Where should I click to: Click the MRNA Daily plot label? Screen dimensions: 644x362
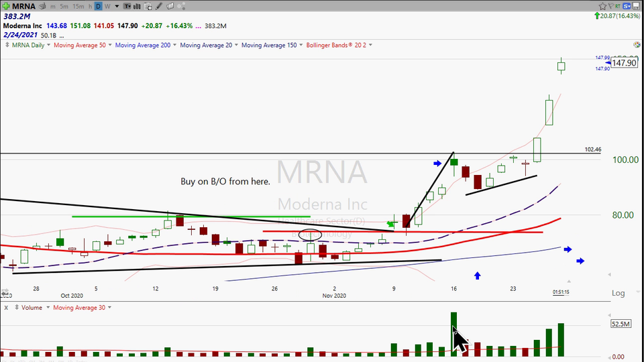(28, 45)
